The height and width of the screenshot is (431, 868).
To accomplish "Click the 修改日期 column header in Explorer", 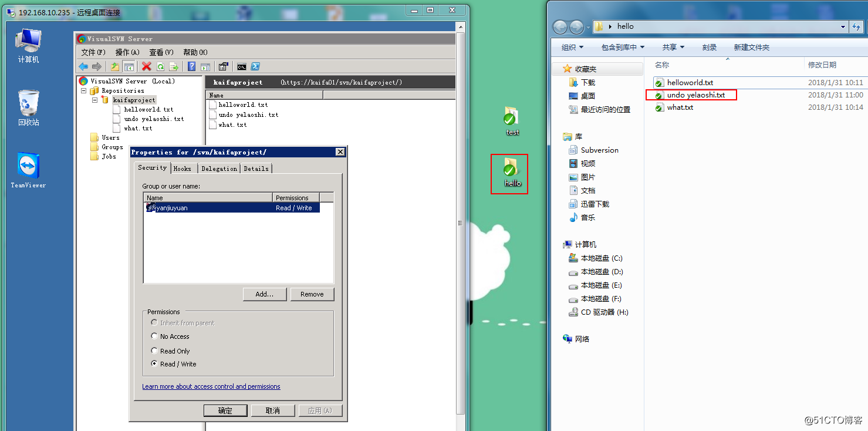I will (x=822, y=65).
